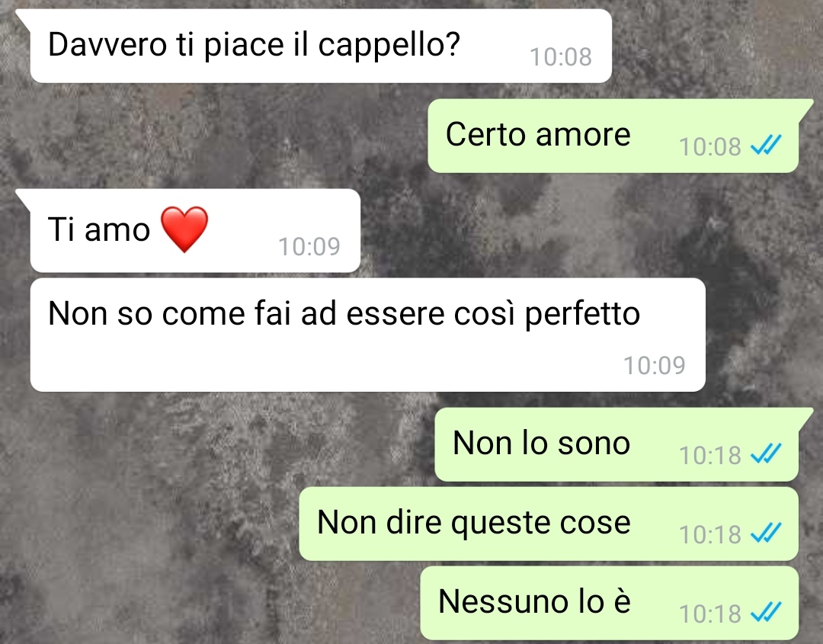Tap the 'Non dire queste cose' bubble
This screenshot has height=644, width=823.
549,524
